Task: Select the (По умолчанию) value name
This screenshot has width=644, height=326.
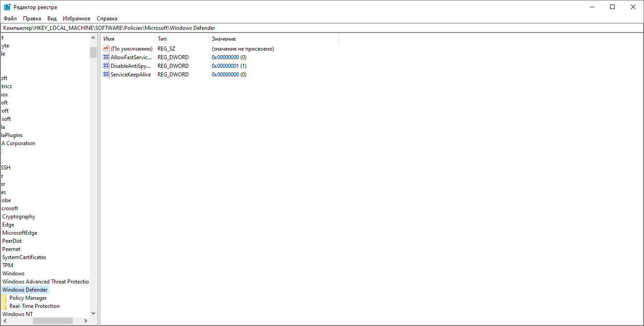Action: click(131, 48)
